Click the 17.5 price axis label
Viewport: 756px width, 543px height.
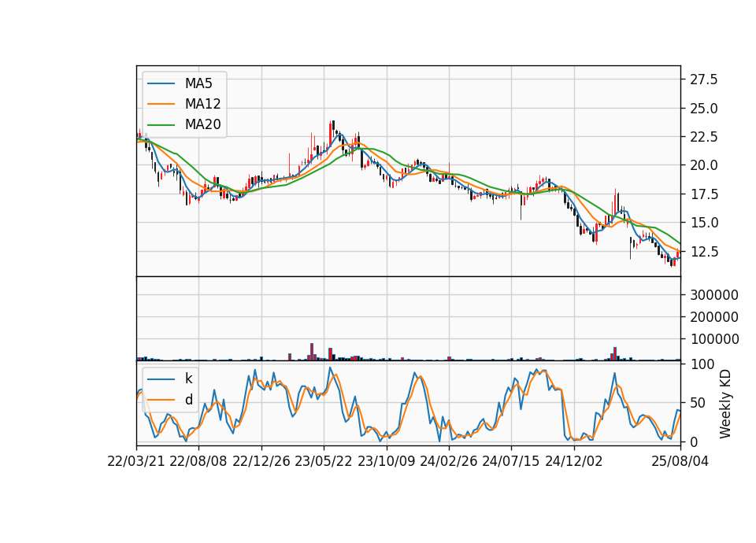click(703, 194)
